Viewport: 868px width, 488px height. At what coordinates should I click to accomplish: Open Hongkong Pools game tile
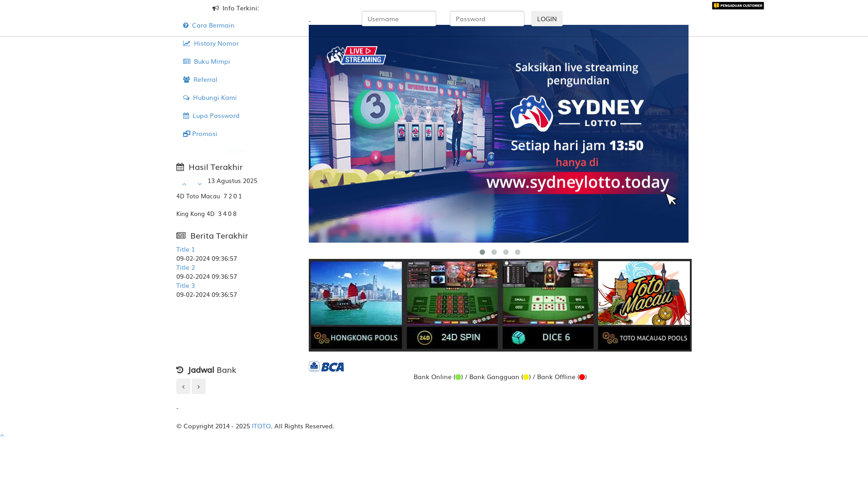pos(356,305)
